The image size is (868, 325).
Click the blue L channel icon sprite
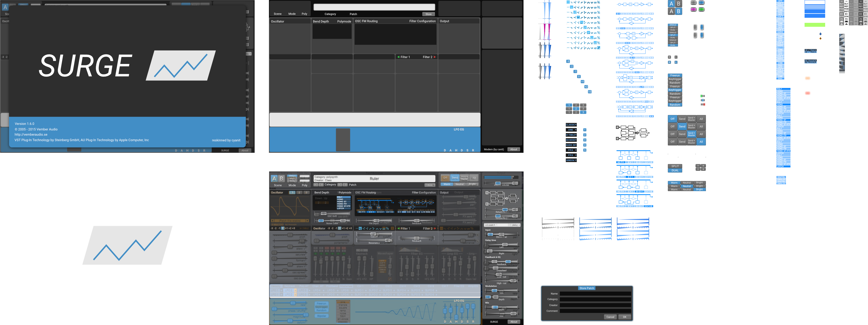(676, 62)
